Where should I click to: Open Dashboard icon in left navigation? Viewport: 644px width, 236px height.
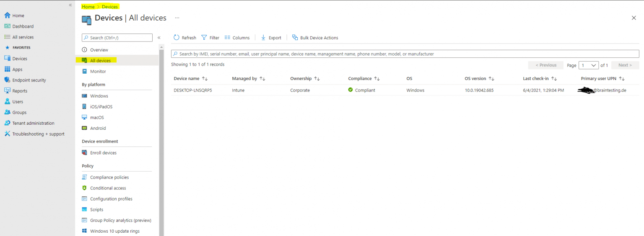[x=7, y=26]
